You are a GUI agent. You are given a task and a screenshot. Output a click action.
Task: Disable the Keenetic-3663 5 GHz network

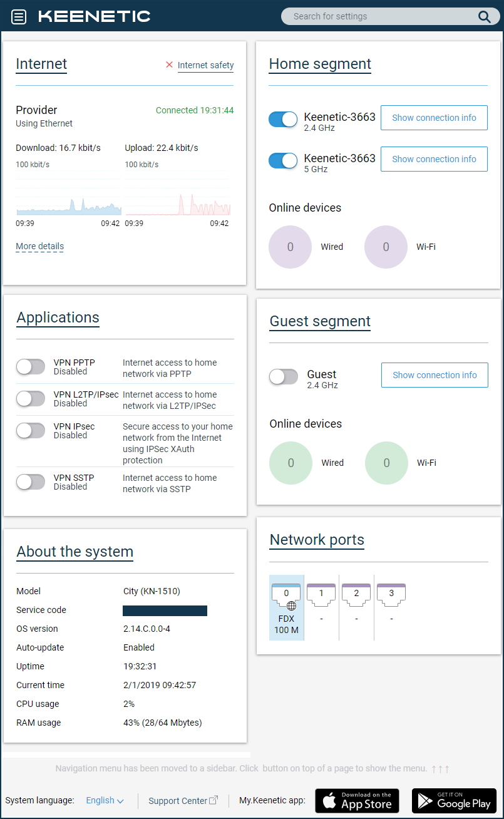coord(283,161)
